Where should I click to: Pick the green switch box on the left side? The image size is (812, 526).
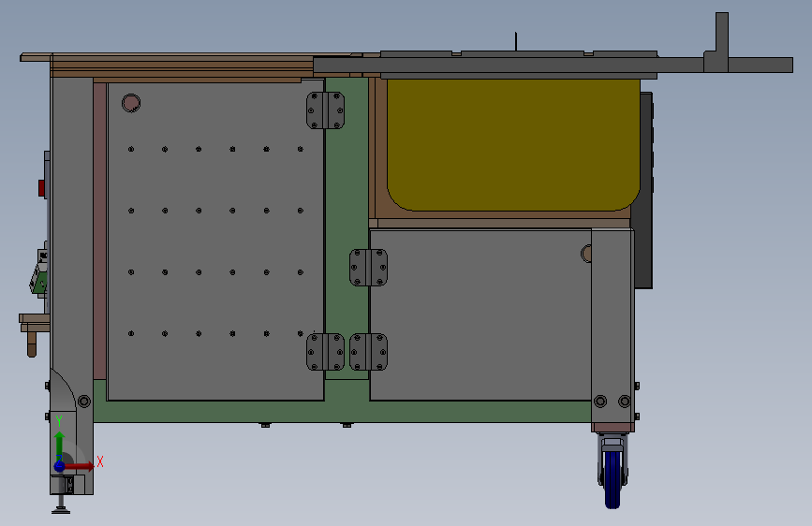(38, 280)
